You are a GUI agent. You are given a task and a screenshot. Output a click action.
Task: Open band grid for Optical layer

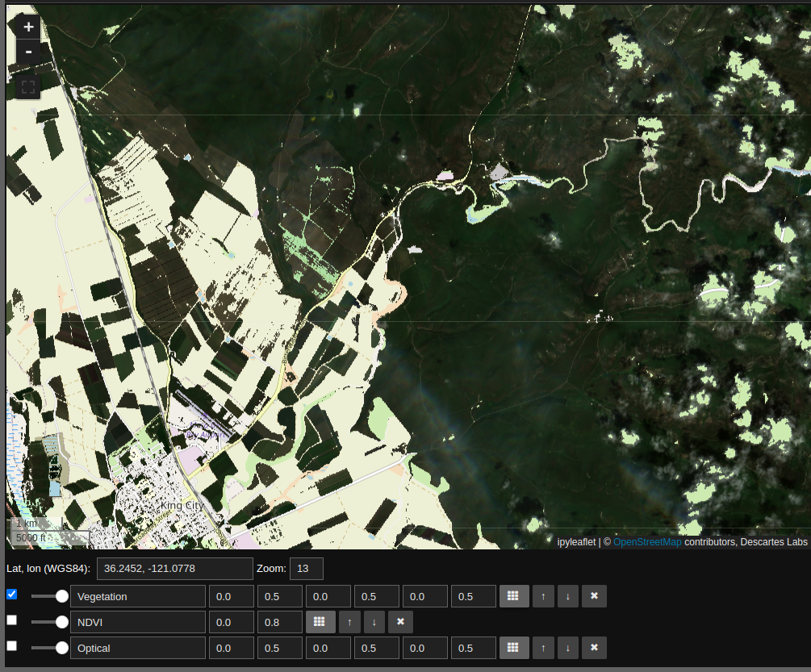point(514,648)
